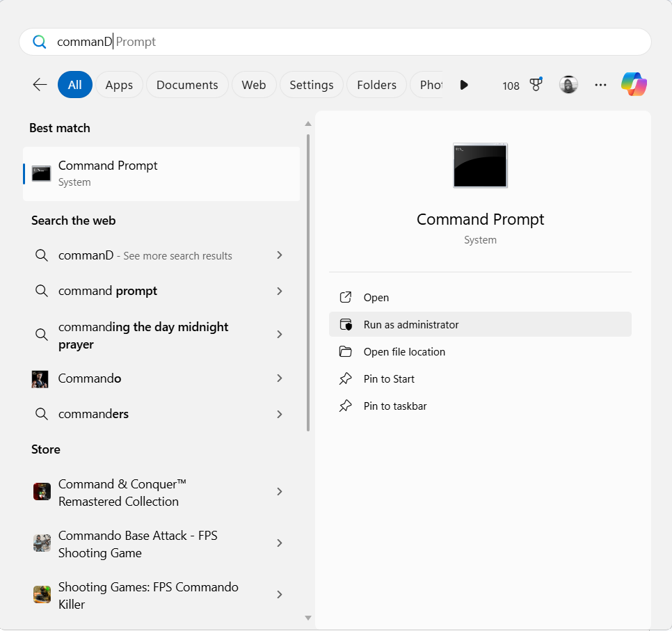Switch to the Apps filter tab
The image size is (672, 631).
pos(119,84)
